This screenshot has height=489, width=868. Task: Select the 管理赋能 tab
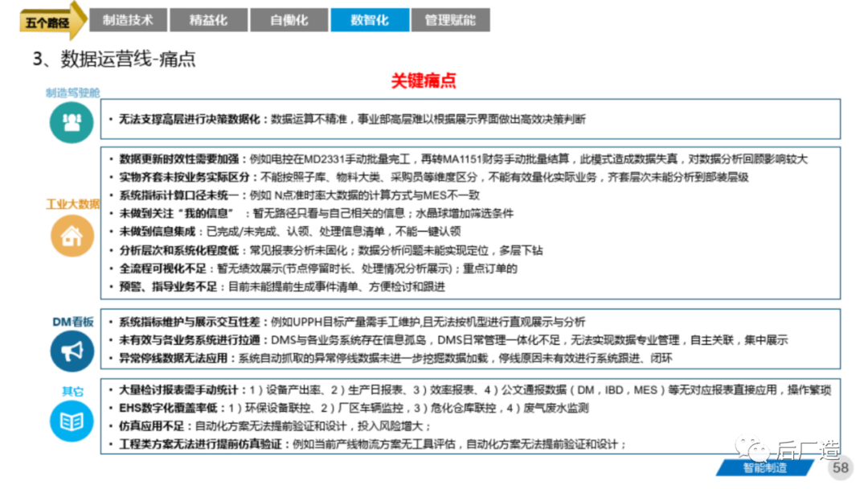[451, 20]
